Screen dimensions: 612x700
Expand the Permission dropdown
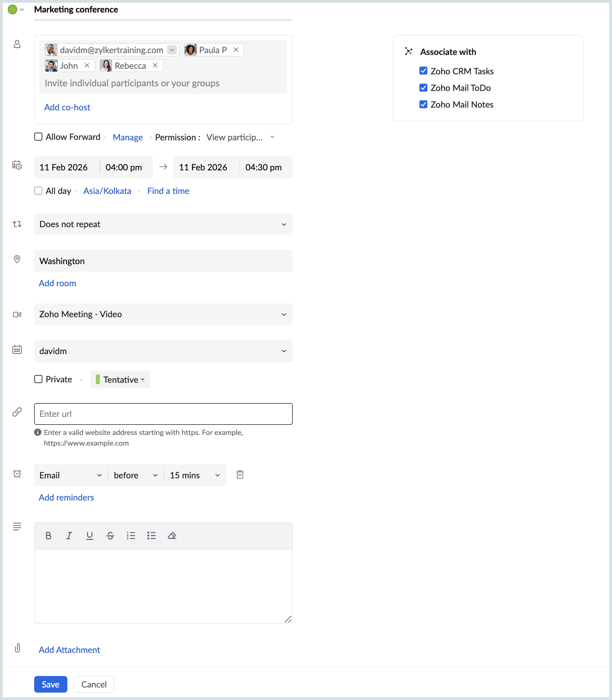240,137
